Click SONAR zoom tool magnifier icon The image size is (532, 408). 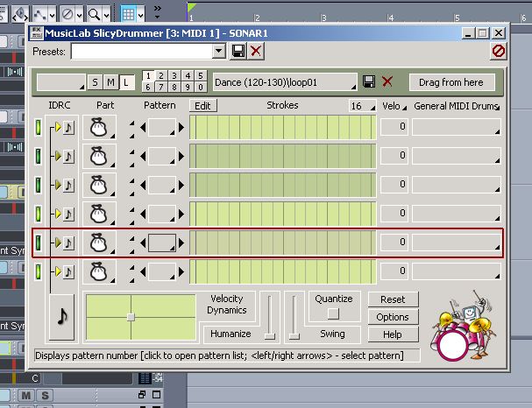pyautogui.click(x=94, y=14)
